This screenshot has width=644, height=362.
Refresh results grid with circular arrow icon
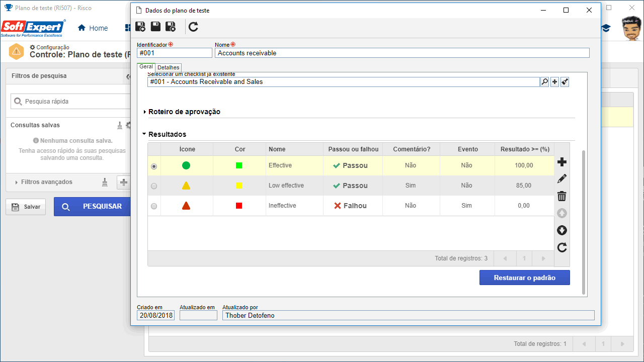(562, 247)
